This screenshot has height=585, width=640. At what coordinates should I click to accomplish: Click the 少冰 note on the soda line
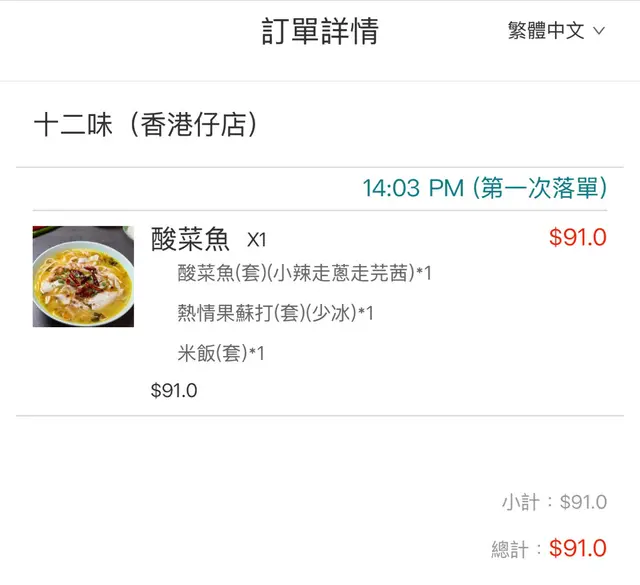[331, 313]
